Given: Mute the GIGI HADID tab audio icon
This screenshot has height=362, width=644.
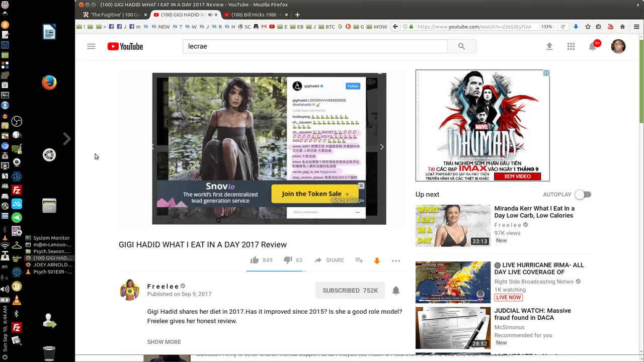Looking at the screenshot, I should [x=210, y=15].
